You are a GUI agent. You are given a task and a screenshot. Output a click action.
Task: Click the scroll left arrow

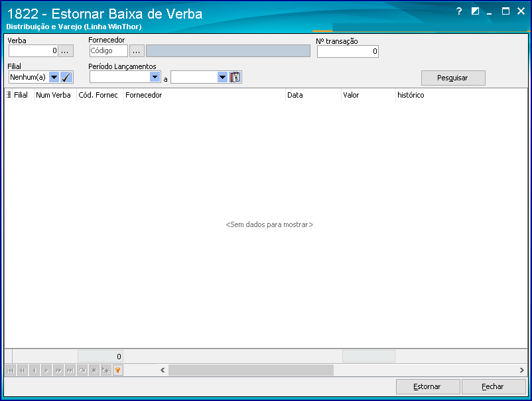[x=163, y=370]
